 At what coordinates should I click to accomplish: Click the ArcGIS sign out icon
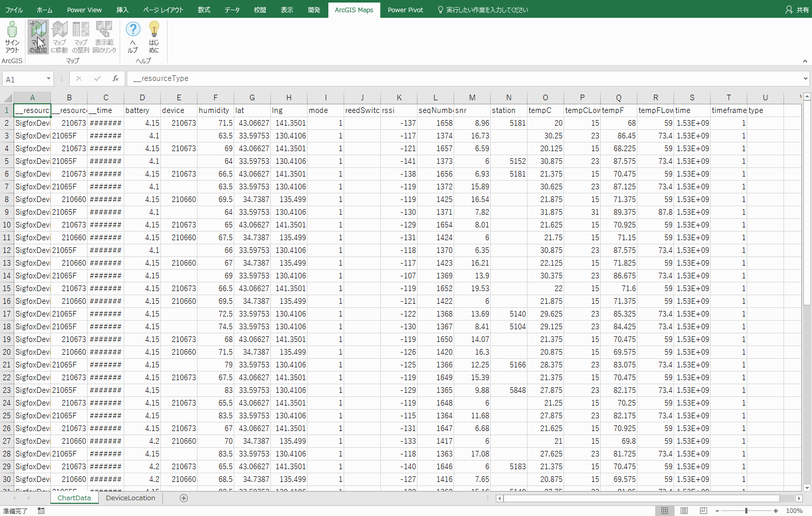coord(12,37)
